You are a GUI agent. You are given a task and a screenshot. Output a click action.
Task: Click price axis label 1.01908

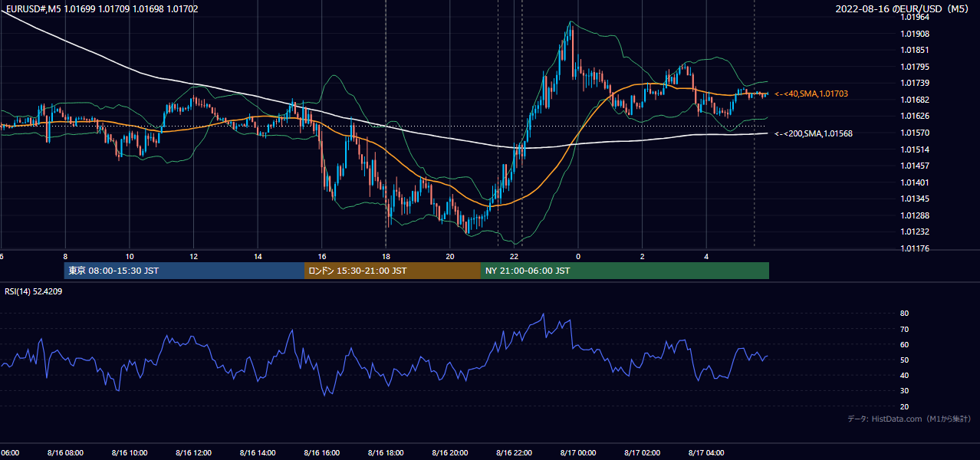(x=916, y=34)
